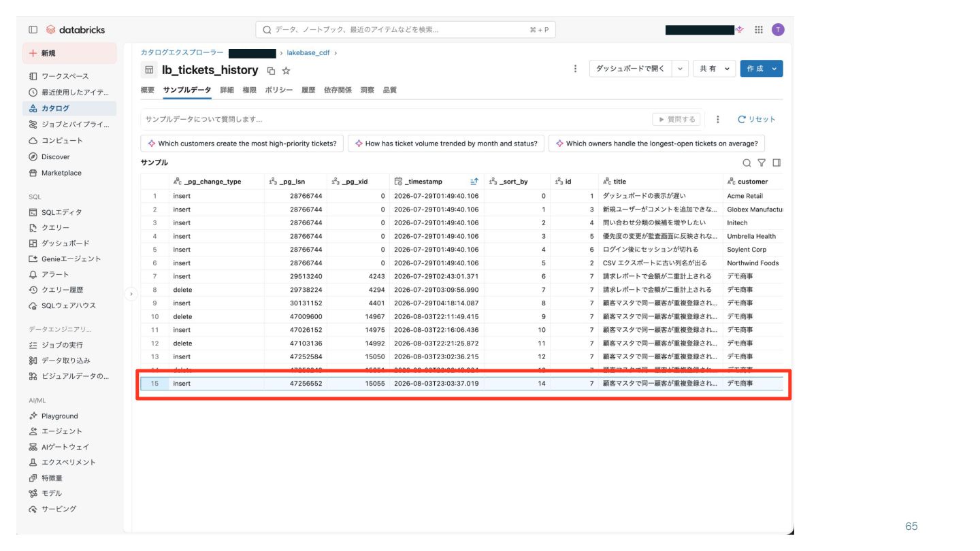Viewport: 980px width, 551px height.
Task: Toggle the column panel icon above table
Action: [777, 163]
